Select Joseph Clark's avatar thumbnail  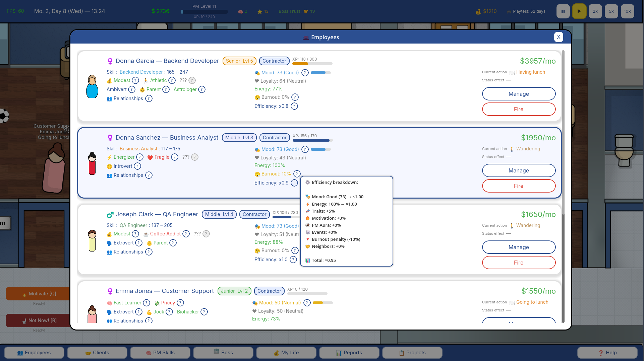(x=92, y=240)
